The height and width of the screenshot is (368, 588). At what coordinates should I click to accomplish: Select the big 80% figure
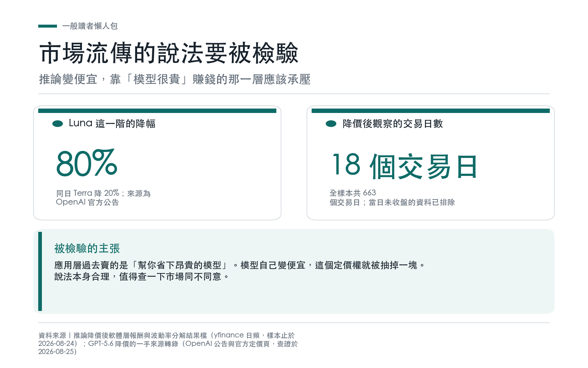[87, 163]
